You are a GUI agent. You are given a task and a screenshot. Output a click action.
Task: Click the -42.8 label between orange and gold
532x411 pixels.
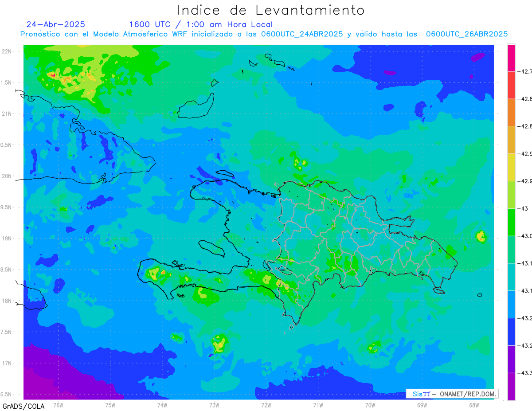point(526,126)
